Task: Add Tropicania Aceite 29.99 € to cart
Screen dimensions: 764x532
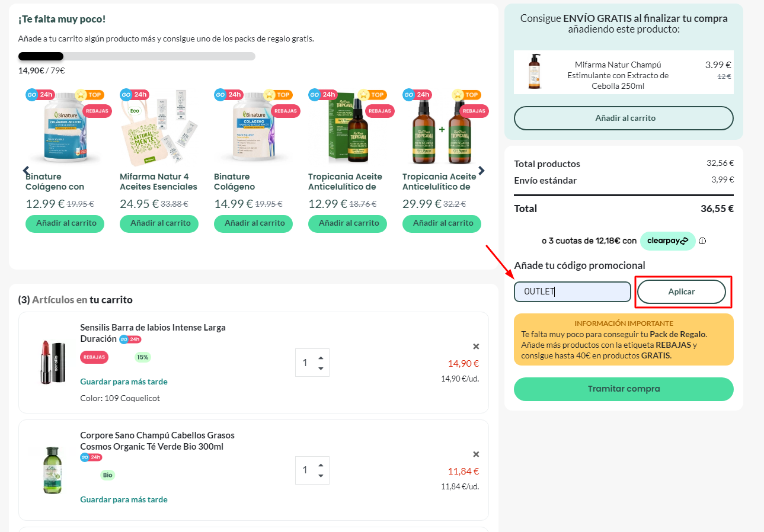Action: pyautogui.click(x=442, y=223)
